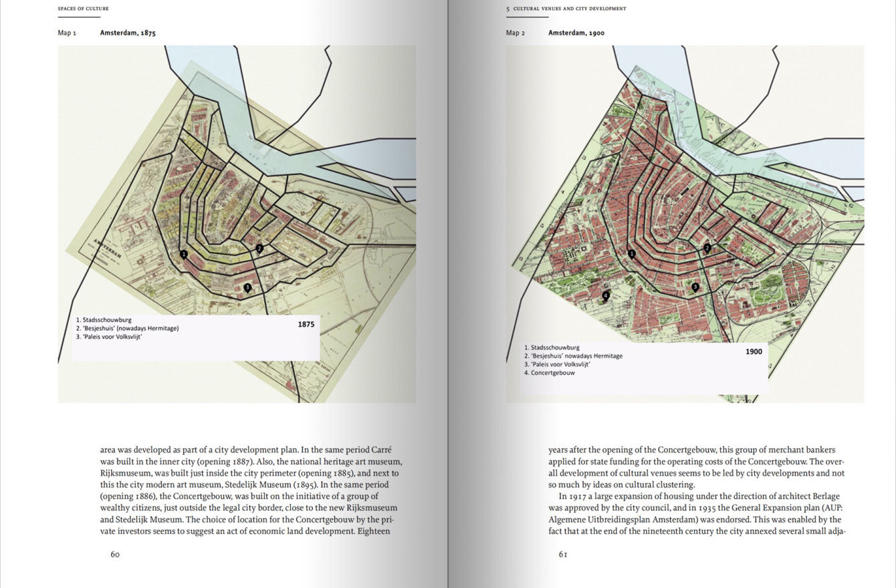Click '4. Concertgebouw' in the 1900 legend

tap(549, 373)
